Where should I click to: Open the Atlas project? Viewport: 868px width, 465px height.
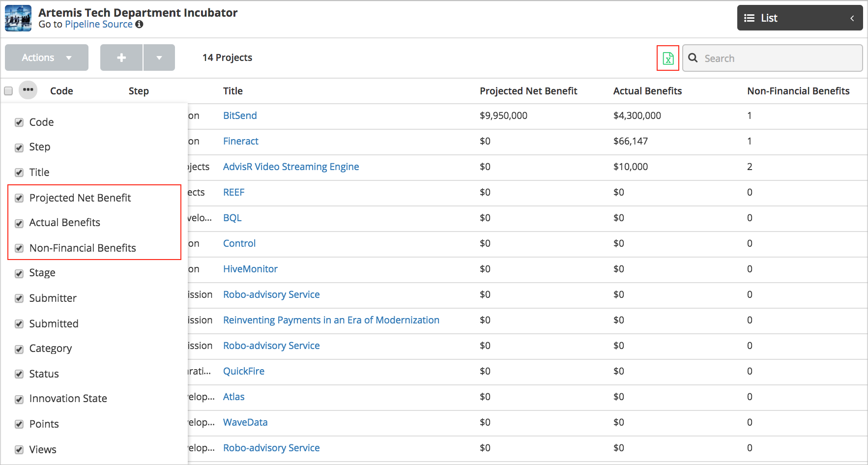pos(233,397)
